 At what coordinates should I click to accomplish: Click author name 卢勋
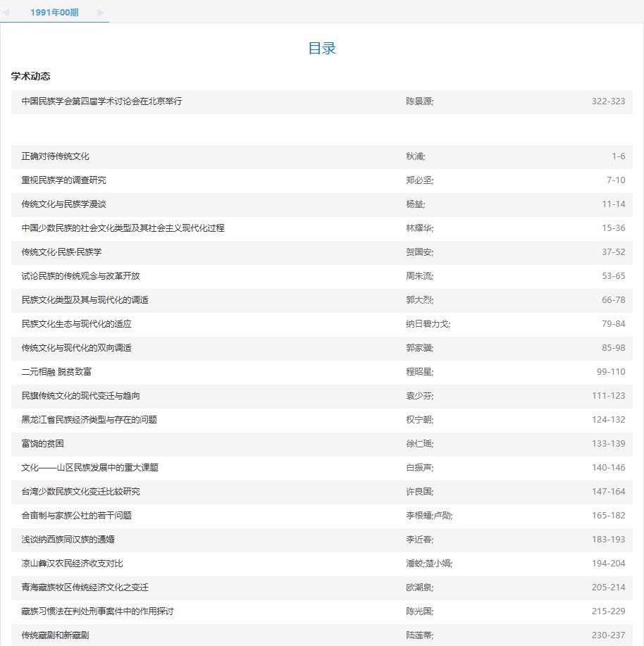pos(442,516)
